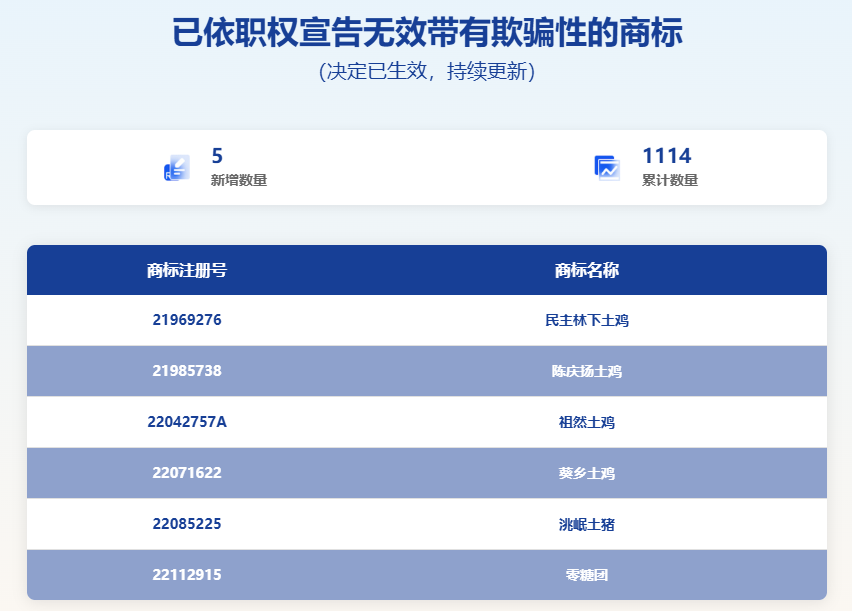Open the 陈庆扬土鸡 trademark entry

(587, 372)
